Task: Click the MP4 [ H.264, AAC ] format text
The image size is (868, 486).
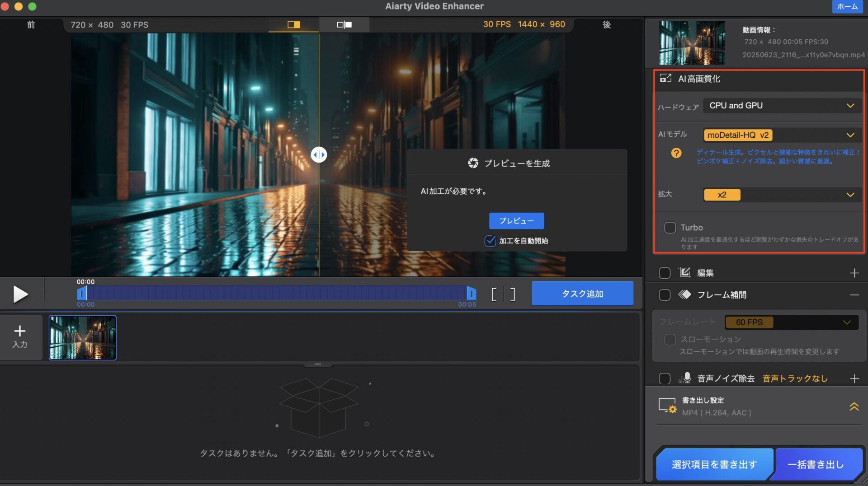Action: [x=717, y=413]
